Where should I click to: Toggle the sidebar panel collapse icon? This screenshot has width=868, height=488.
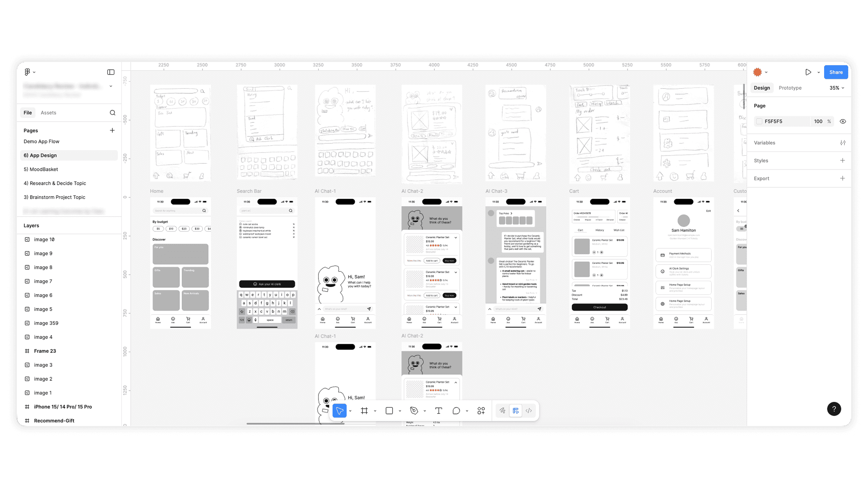(111, 72)
